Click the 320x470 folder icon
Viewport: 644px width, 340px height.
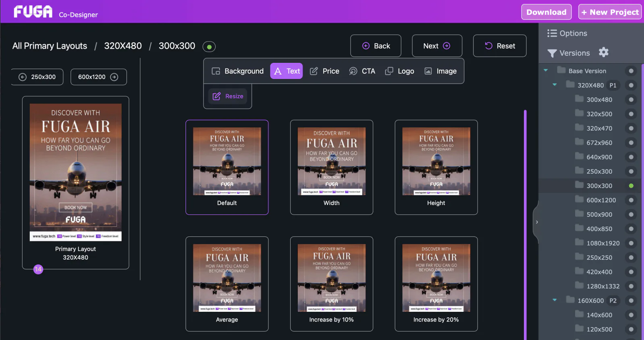coord(579,127)
